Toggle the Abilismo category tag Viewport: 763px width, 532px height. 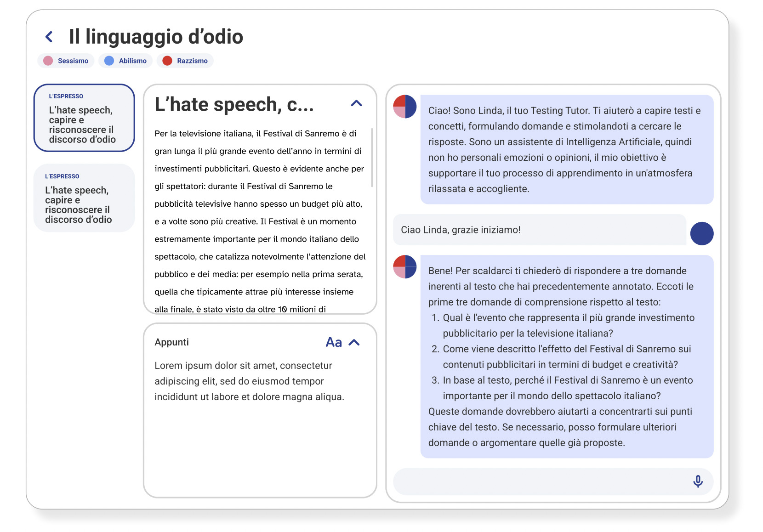pyautogui.click(x=125, y=61)
